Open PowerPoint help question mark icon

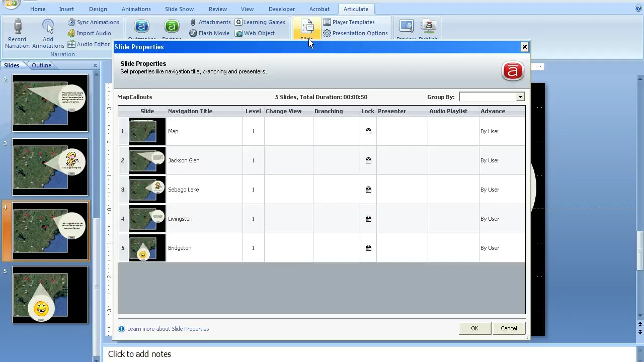pos(638,8)
